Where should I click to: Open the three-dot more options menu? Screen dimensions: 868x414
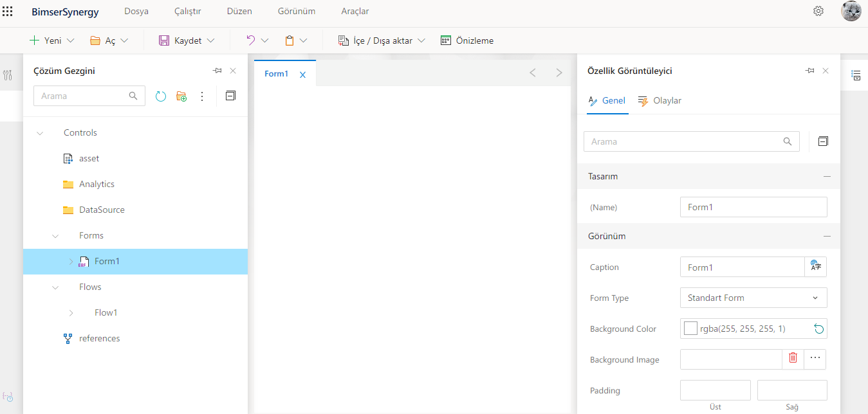point(202,96)
